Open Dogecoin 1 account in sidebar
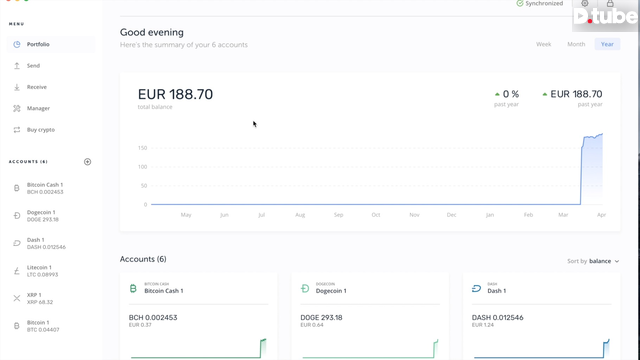640x360 pixels. [49, 216]
